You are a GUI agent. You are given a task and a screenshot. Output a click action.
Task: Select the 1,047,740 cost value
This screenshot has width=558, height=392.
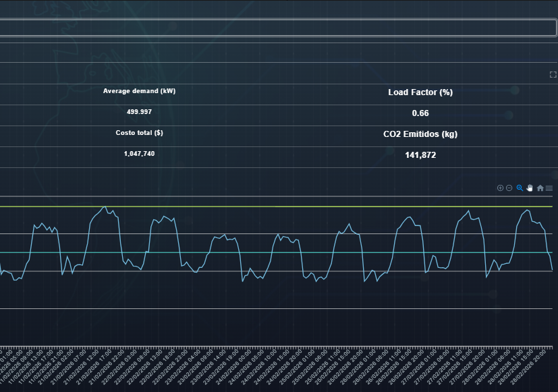coord(139,154)
